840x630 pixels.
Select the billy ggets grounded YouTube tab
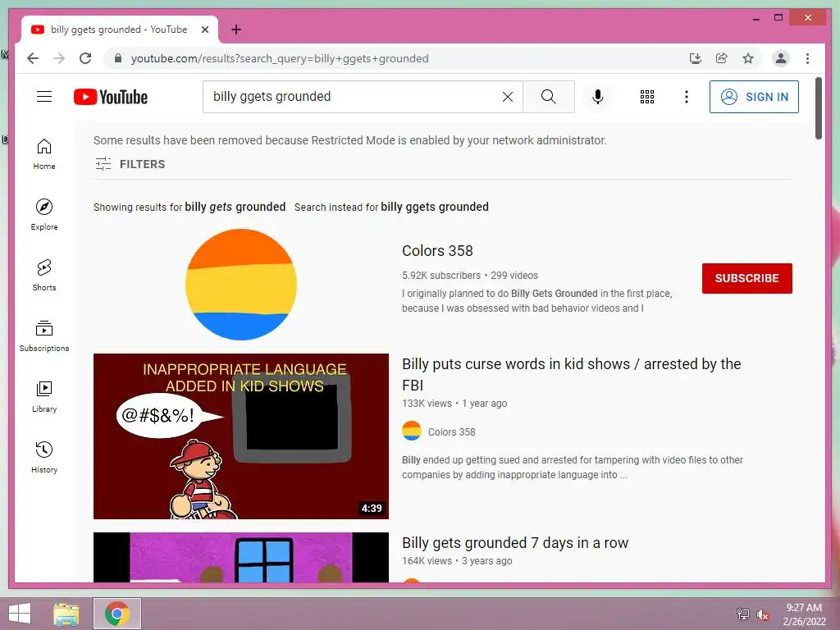tap(119, 30)
